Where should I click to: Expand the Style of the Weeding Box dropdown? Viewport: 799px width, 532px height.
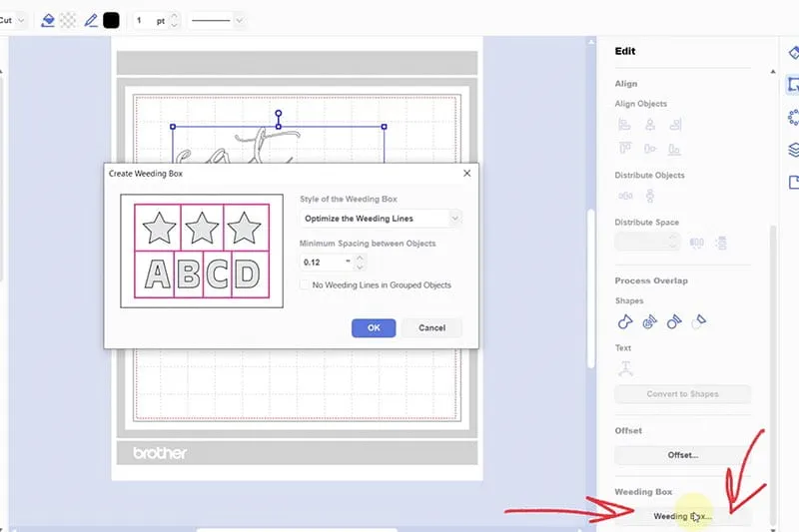381,218
